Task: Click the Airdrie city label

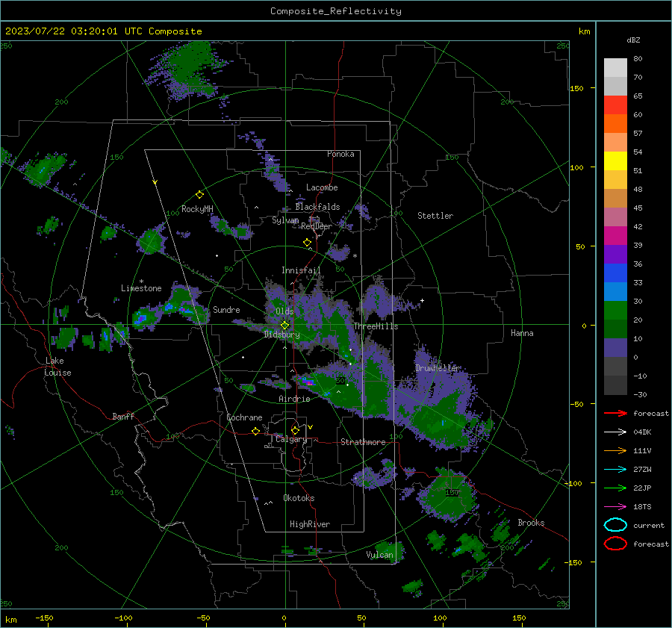Action: tap(294, 399)
